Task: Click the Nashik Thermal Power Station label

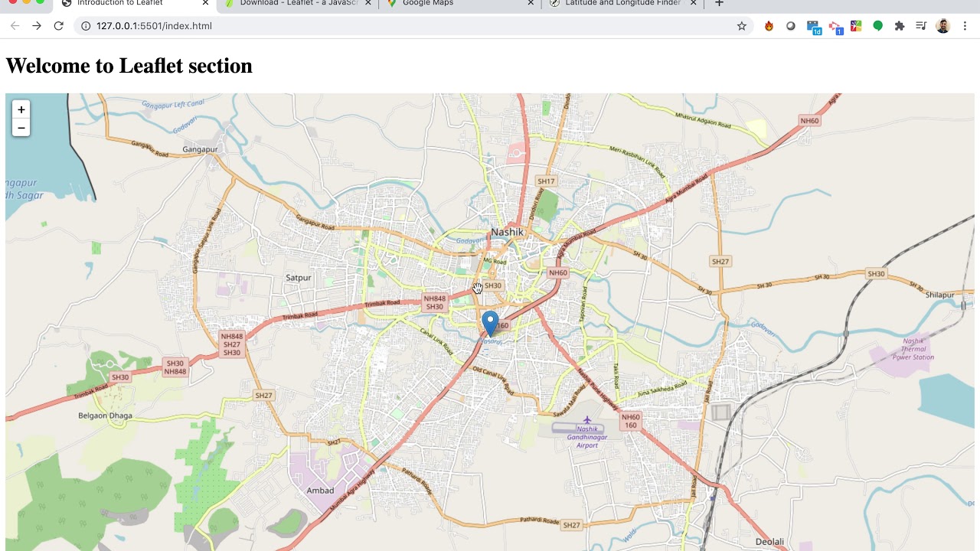Action: (913, 349)
